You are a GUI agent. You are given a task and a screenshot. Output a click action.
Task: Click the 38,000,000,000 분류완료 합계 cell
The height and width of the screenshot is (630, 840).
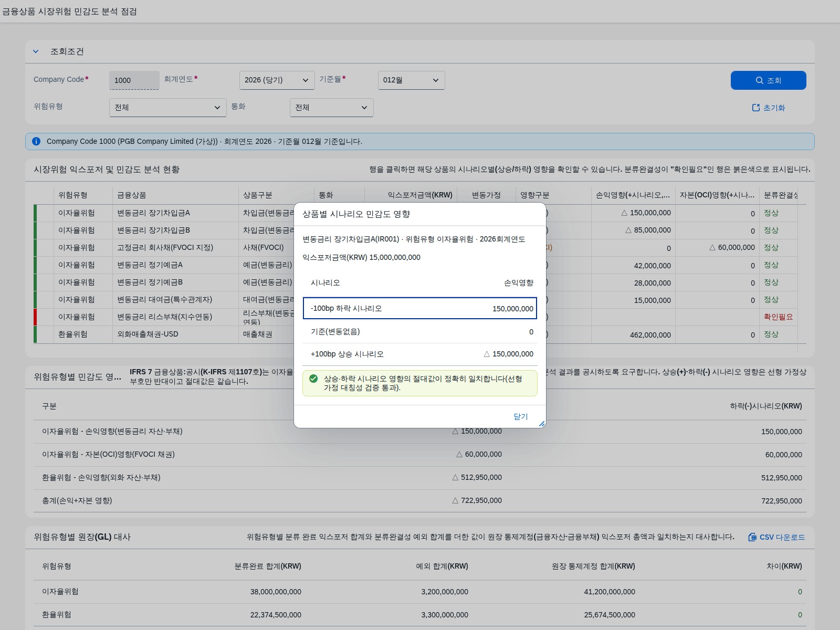pos(276,592)
